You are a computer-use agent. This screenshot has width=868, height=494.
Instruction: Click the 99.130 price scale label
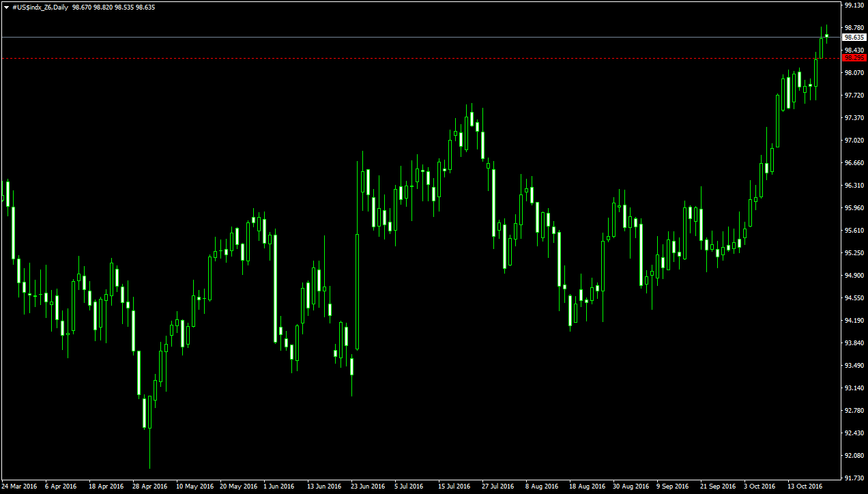(853, 5)
